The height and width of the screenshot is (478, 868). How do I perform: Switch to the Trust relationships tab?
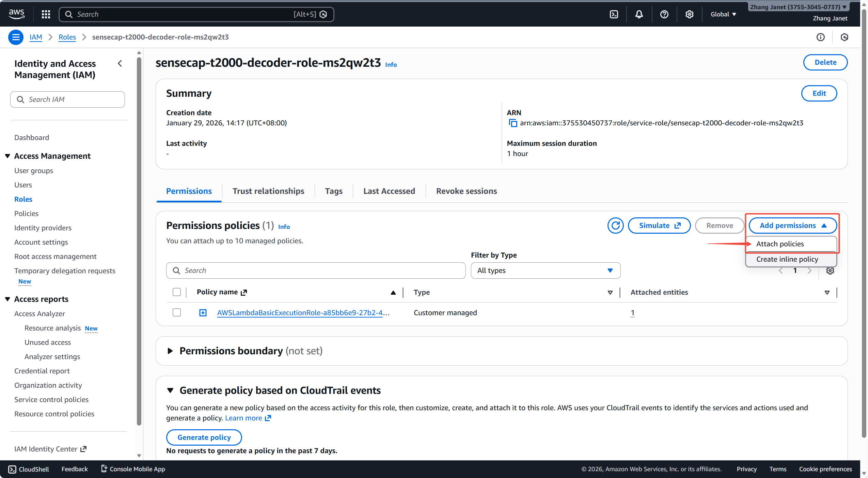tap(268, 191)
